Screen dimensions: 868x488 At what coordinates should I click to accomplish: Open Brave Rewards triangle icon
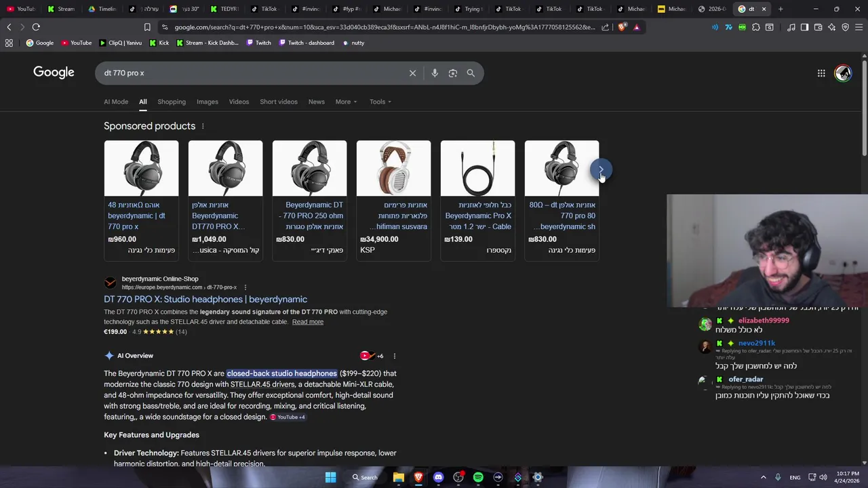coord(636,27)
